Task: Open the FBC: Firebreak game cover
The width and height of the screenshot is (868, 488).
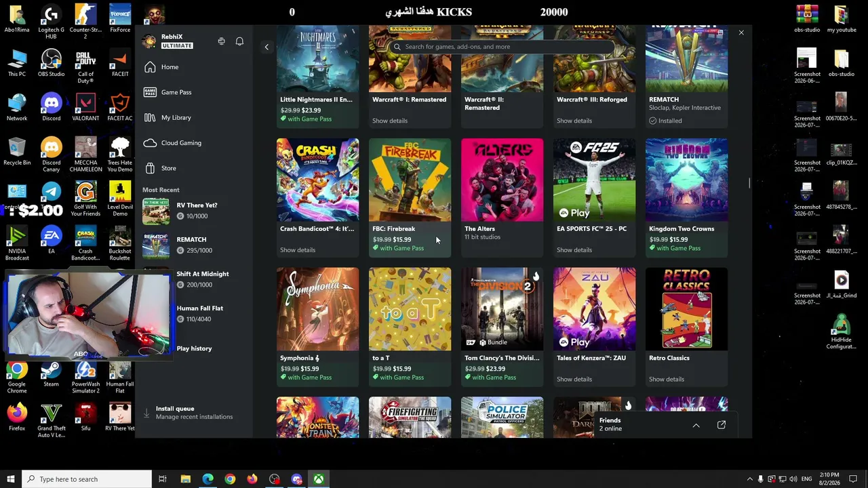Action: [x=410, y=180]
